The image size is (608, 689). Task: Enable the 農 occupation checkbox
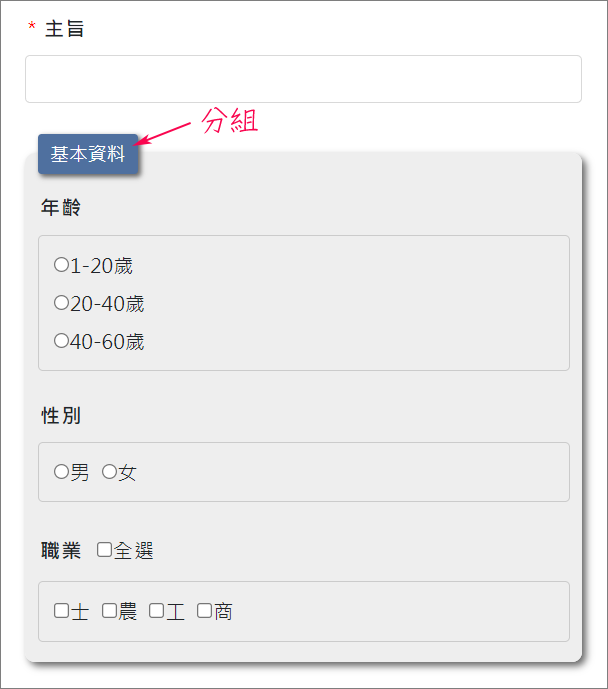tap(109, 610)
